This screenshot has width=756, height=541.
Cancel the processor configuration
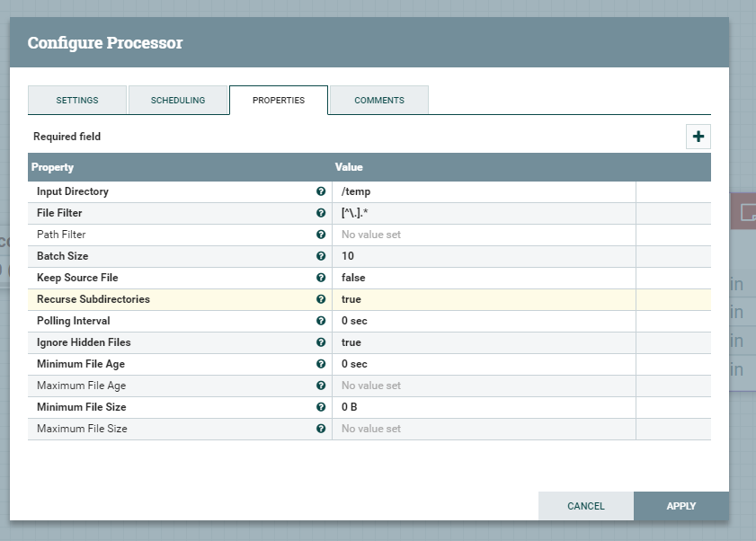click(x=586, y=506)
